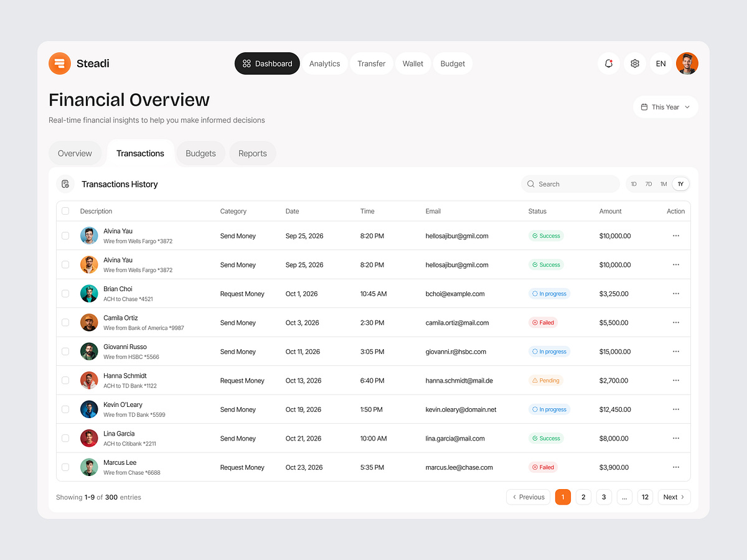Open action menu for Kevin O'Leary row
Viewport: 747px width, 560px height.
(x=676, y=409)
